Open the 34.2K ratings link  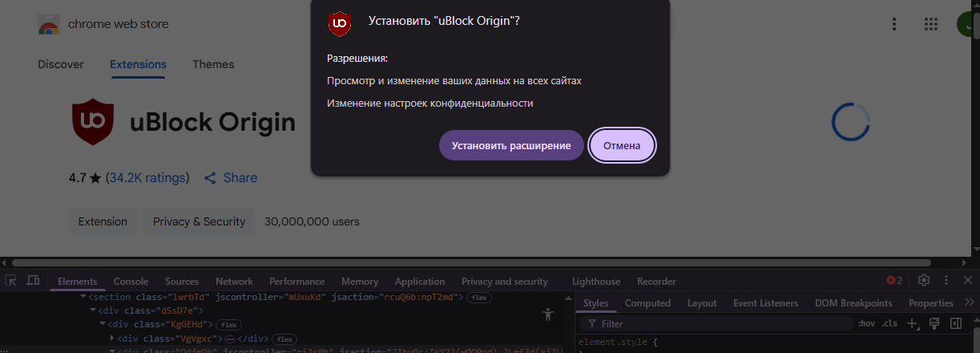pyautogui.click(x=147, y=177)
